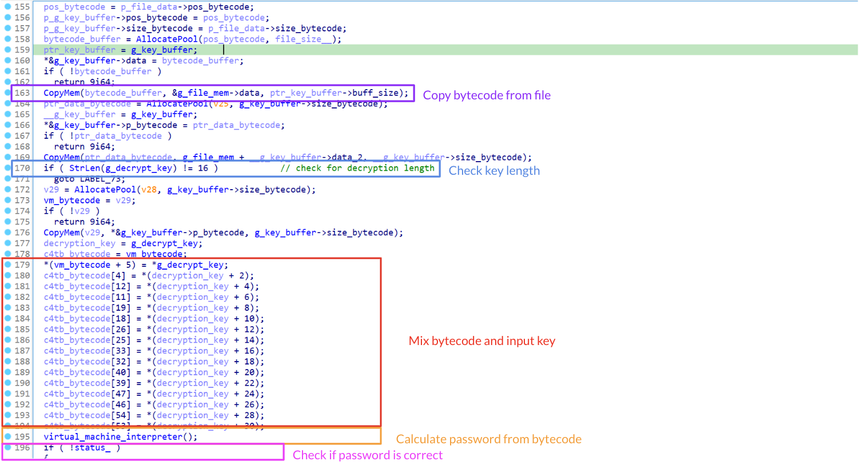Select g_decrypt_key on line 177
868x465 pixels.
tap(164, 243)
